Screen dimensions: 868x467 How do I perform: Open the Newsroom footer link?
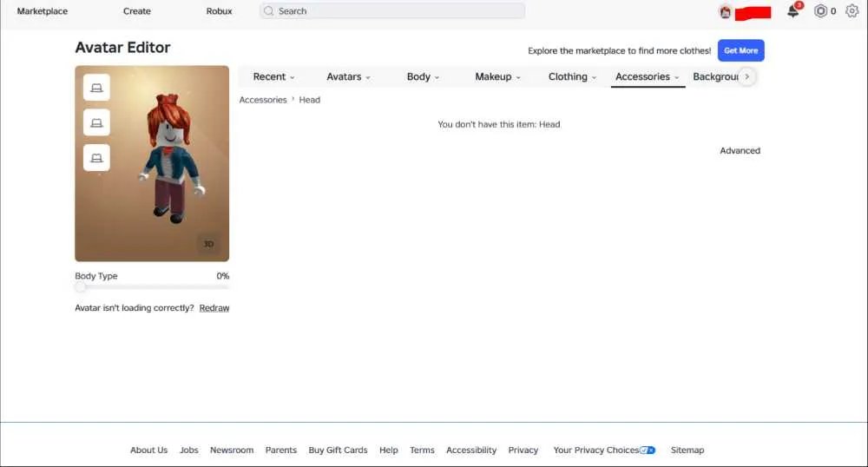pos(232,451)
